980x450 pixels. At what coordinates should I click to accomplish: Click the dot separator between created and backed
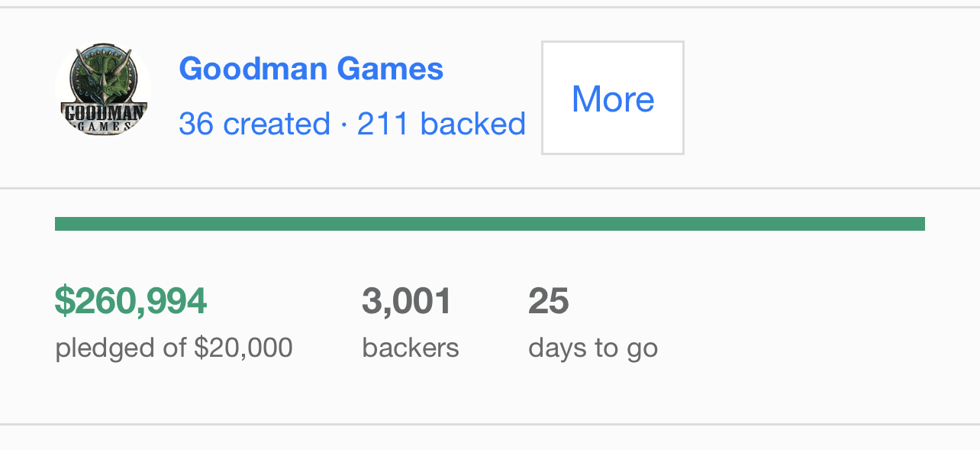[343, 124]
